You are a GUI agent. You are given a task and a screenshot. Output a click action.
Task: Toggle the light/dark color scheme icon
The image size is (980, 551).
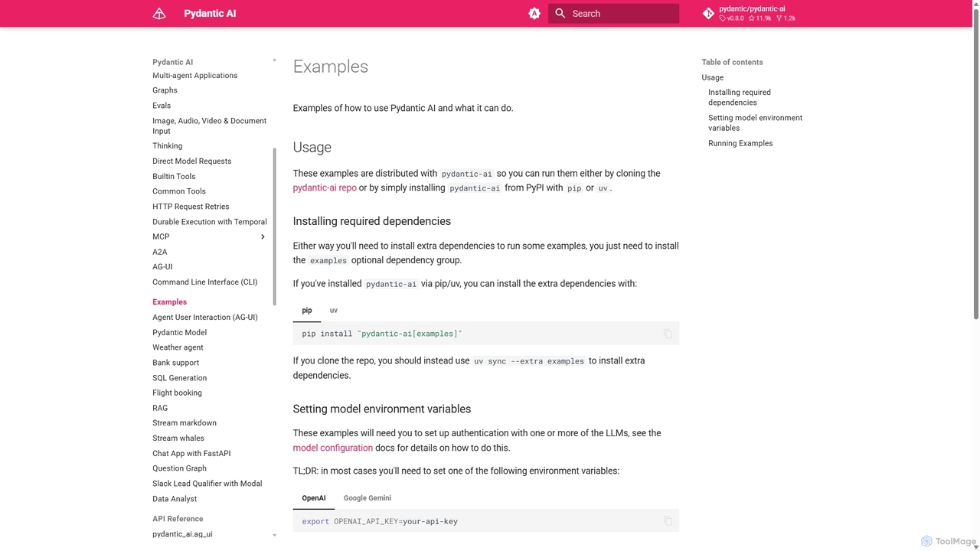(534, 14)
